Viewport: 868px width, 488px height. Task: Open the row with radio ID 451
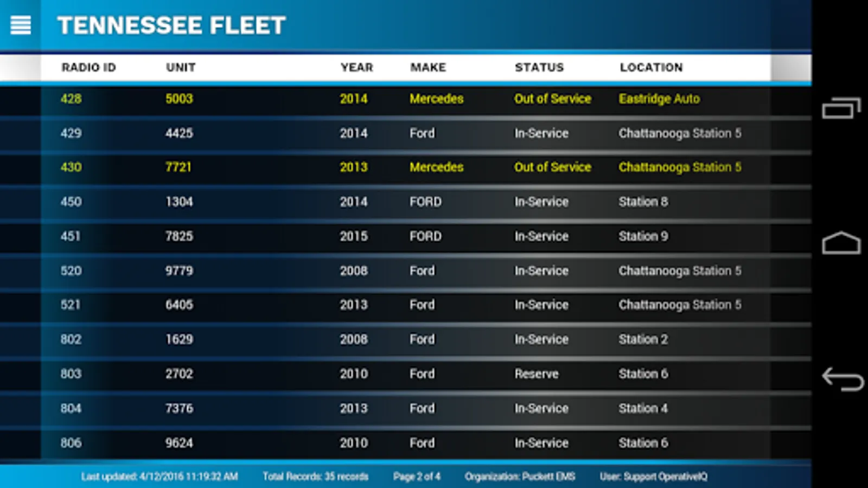[x=71, y=236]
